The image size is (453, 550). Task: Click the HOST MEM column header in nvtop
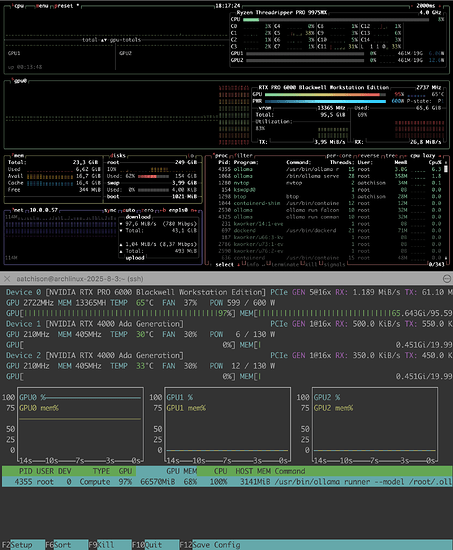point(253,471)
